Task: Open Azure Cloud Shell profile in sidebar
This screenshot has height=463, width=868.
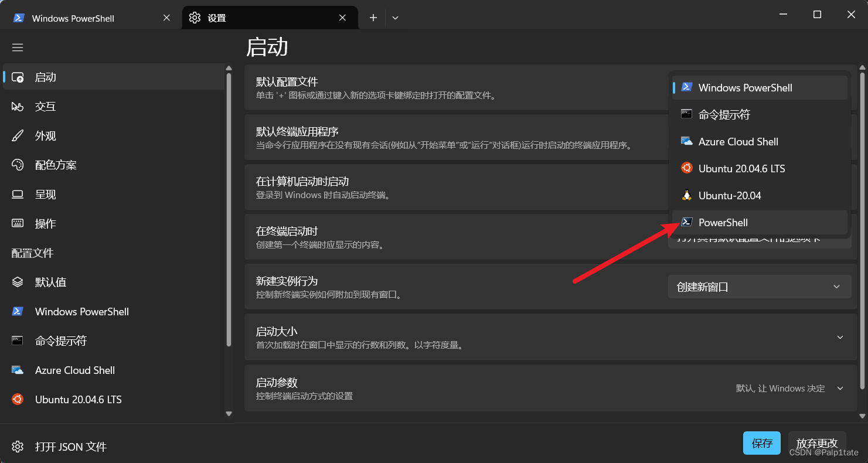Action: pos(114,370)
